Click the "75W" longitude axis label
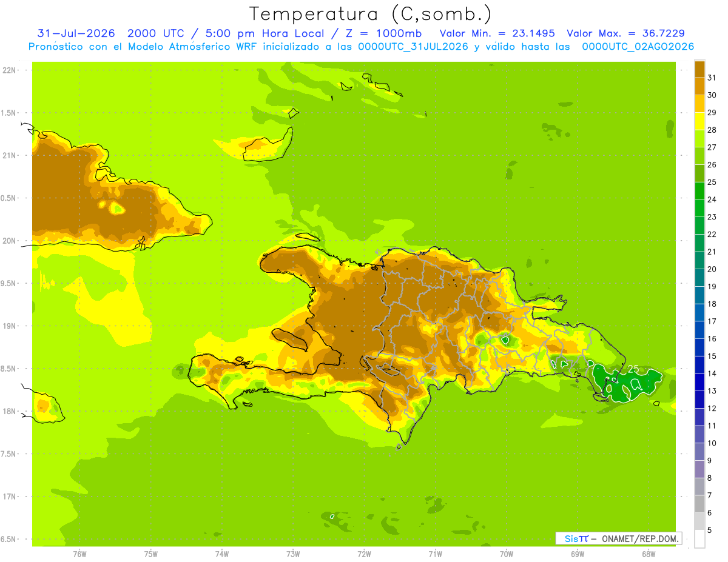 point(150,554)
